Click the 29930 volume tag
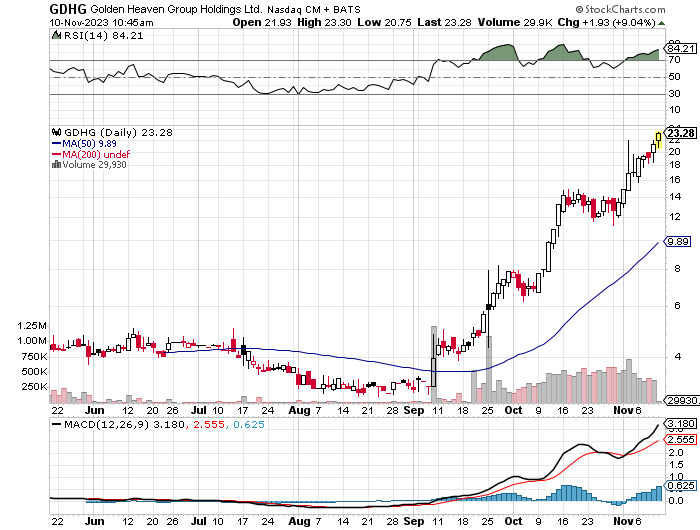This screenshot has height=530, width=700. click(x=682, y=401)
